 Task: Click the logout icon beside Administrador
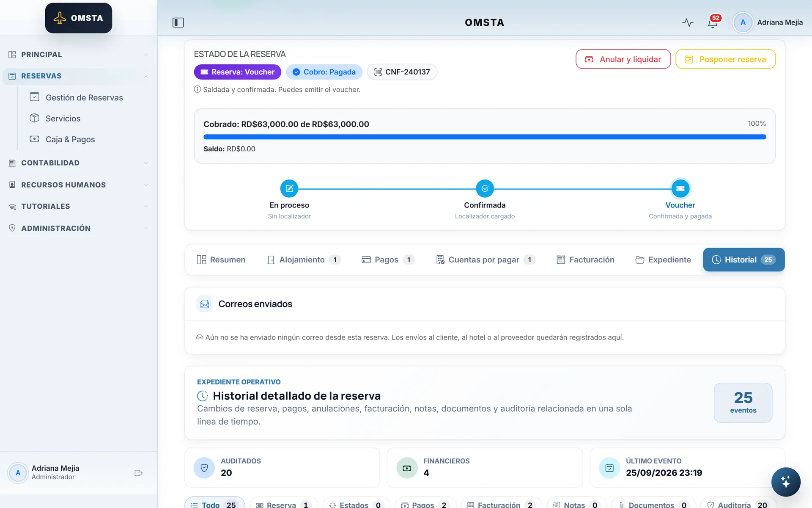click(x=138, y=473)
